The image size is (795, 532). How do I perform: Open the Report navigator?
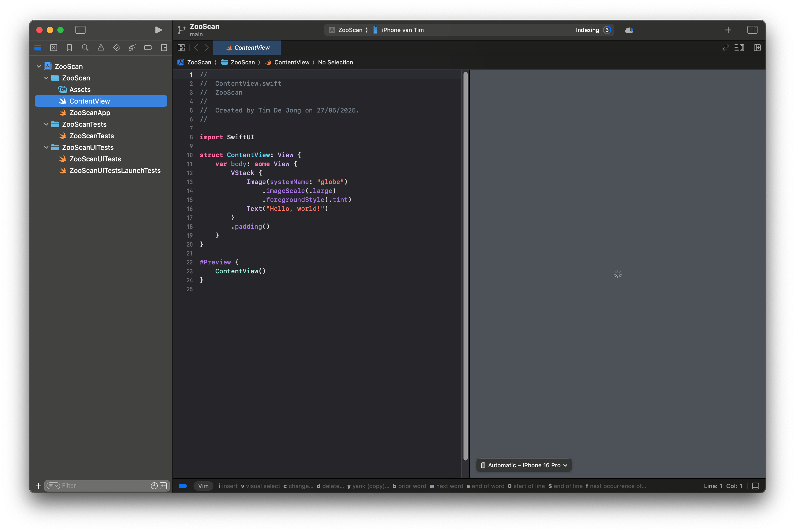164,48
